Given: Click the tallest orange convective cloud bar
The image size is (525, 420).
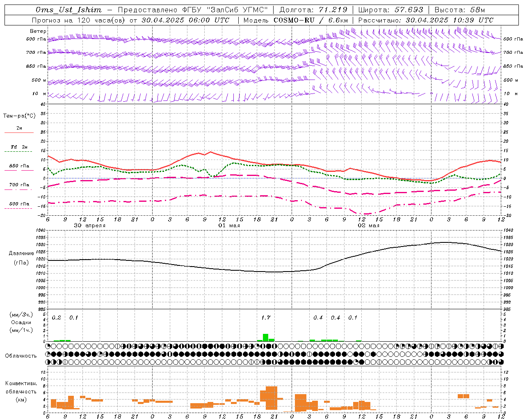Looking at the screenshot, I should coord(272,398).
